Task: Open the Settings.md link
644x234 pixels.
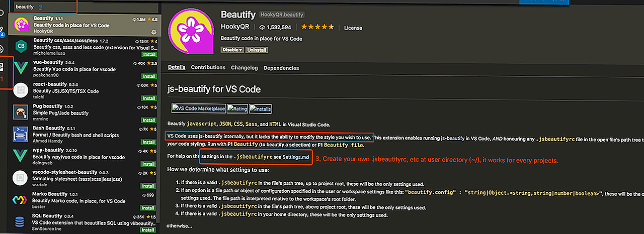Action: tap(295, 157)
